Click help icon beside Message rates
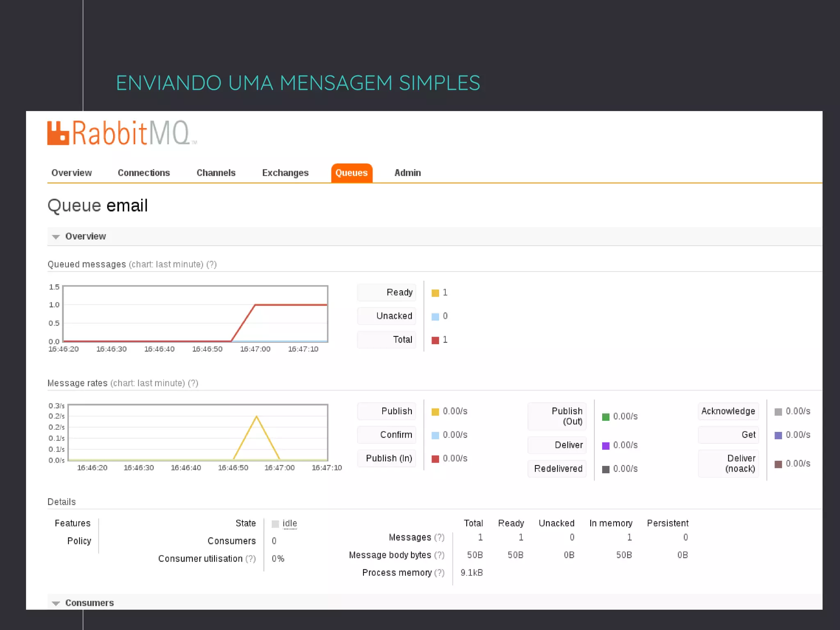 pyautogui.click(x=193, y=383)
